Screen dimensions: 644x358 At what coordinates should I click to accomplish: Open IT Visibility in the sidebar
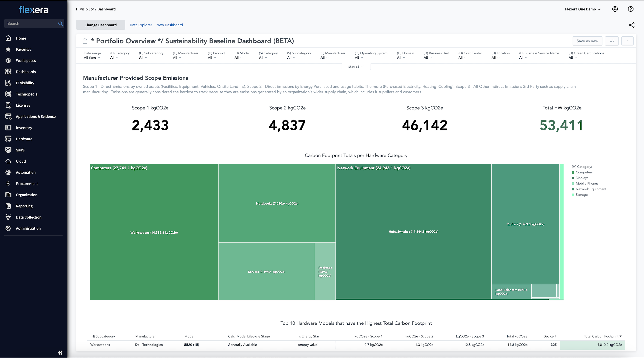point(25,83)
